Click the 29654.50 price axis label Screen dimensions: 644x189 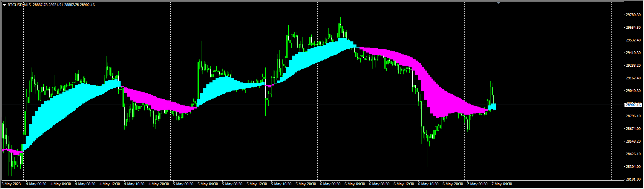click(x=633, y=28)
